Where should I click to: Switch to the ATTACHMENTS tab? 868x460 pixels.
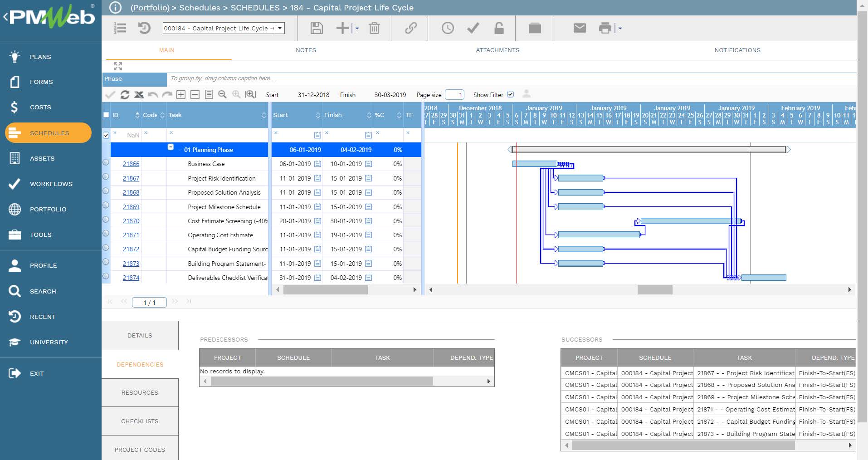coord(497,50)
